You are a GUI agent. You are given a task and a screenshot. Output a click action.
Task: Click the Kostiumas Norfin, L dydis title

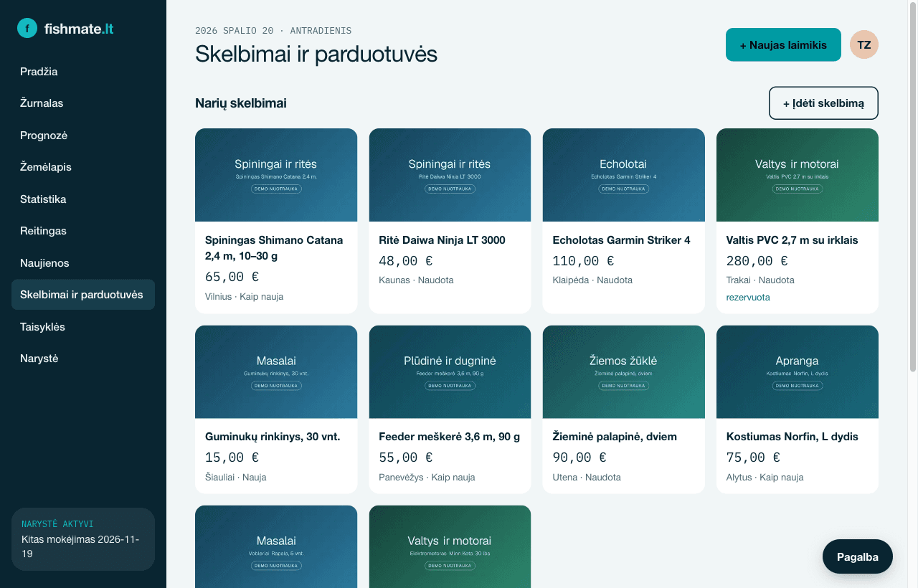pos(792,437)
